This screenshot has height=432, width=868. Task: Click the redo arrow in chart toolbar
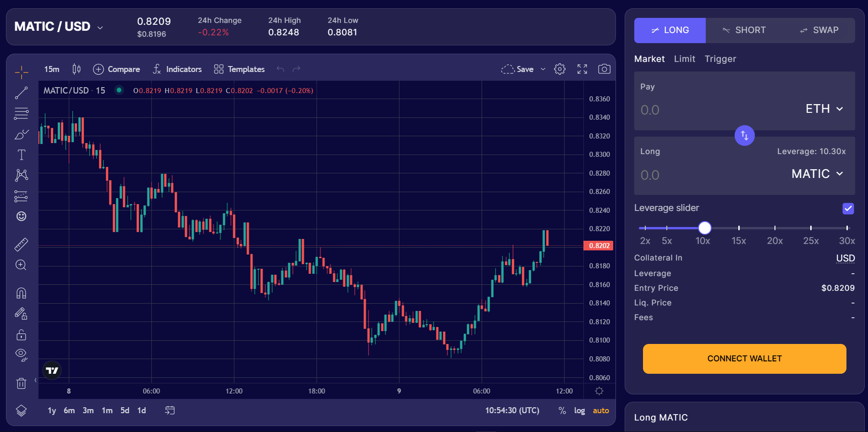click(297, 69)
